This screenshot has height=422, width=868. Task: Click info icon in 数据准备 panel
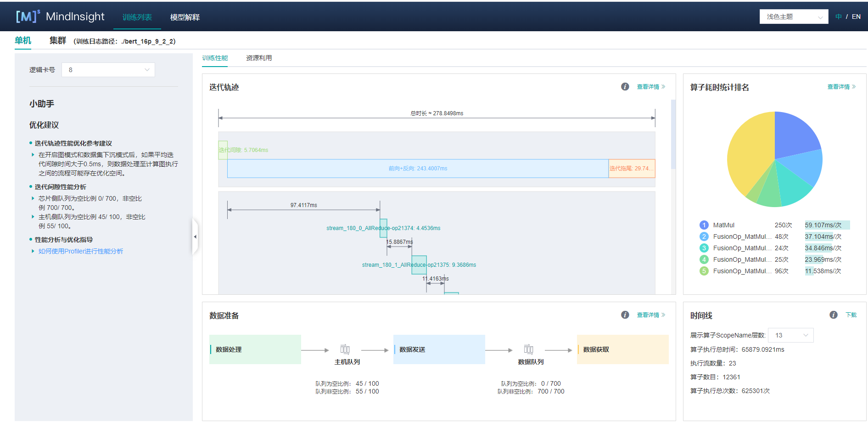(x=625, y=315)
